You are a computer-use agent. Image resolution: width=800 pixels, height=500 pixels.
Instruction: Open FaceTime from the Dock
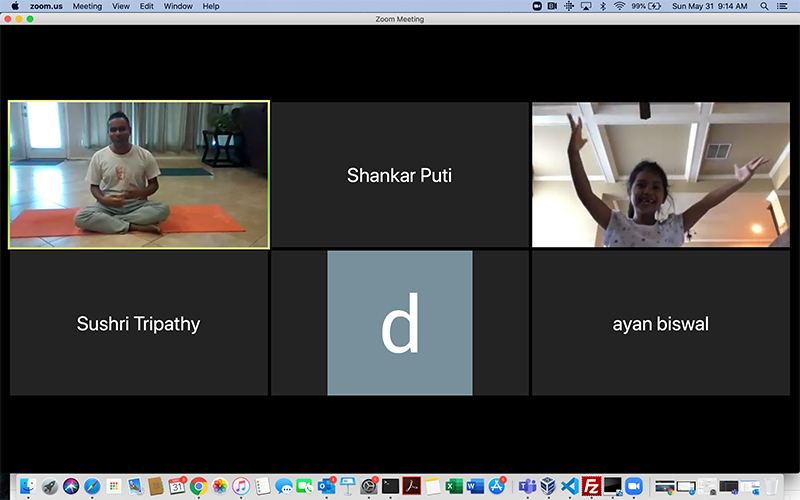pyautogui.click(x=305, y=486)
